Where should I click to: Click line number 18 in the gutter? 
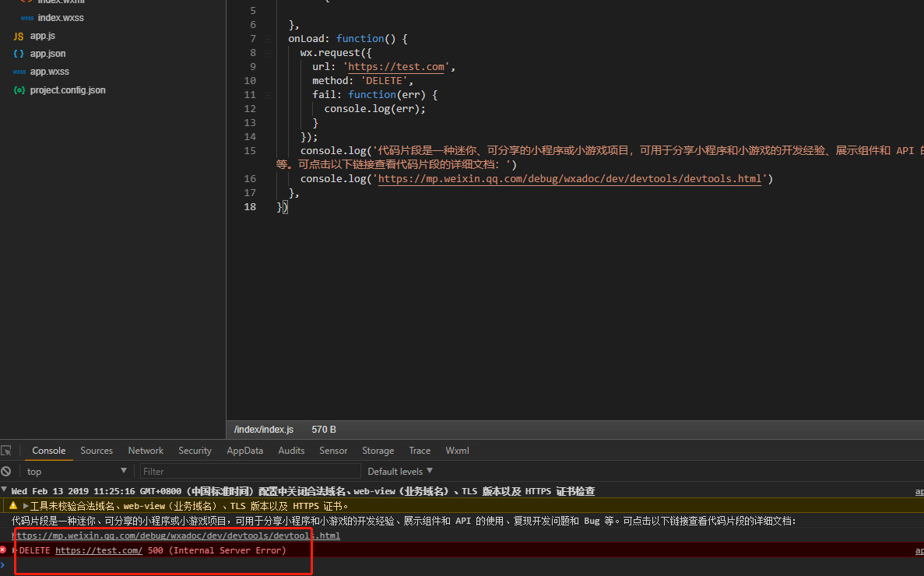pos(250,207)
